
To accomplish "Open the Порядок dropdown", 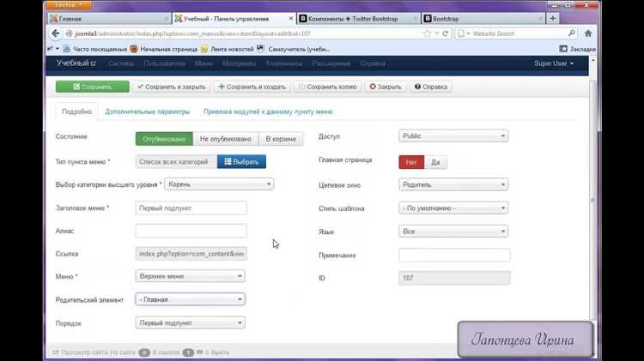I will pyautogui.click(x=190, y=323).
